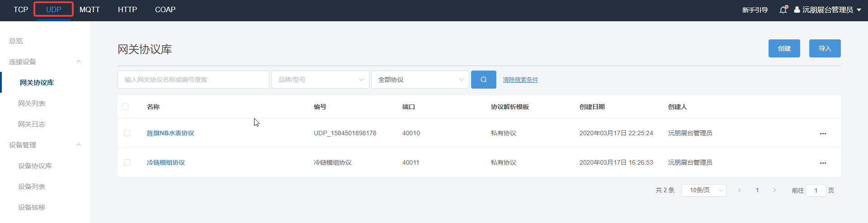
Task: Click the 清除搜索条件 link
Action: click(520, 80)
